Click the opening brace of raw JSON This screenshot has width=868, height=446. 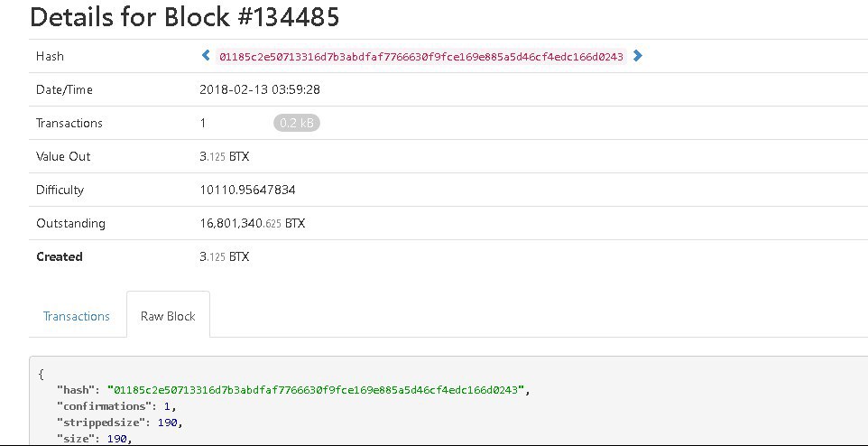point(42,374)
